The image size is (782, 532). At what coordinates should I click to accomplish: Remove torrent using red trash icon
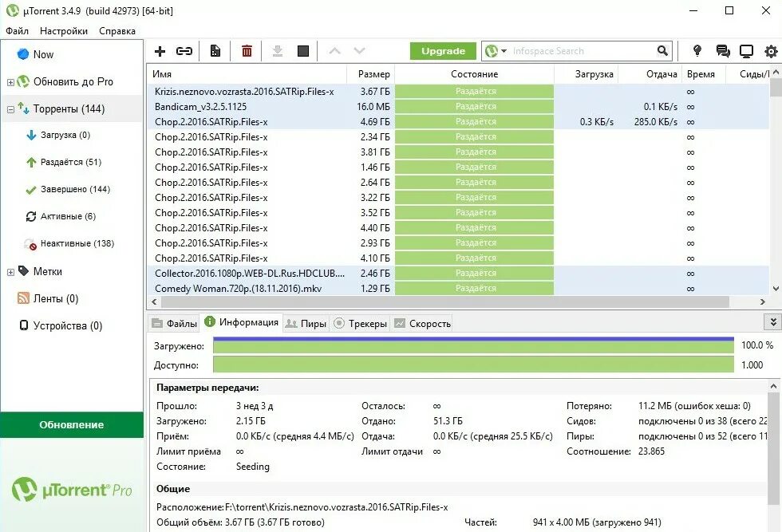pos(247,51)
